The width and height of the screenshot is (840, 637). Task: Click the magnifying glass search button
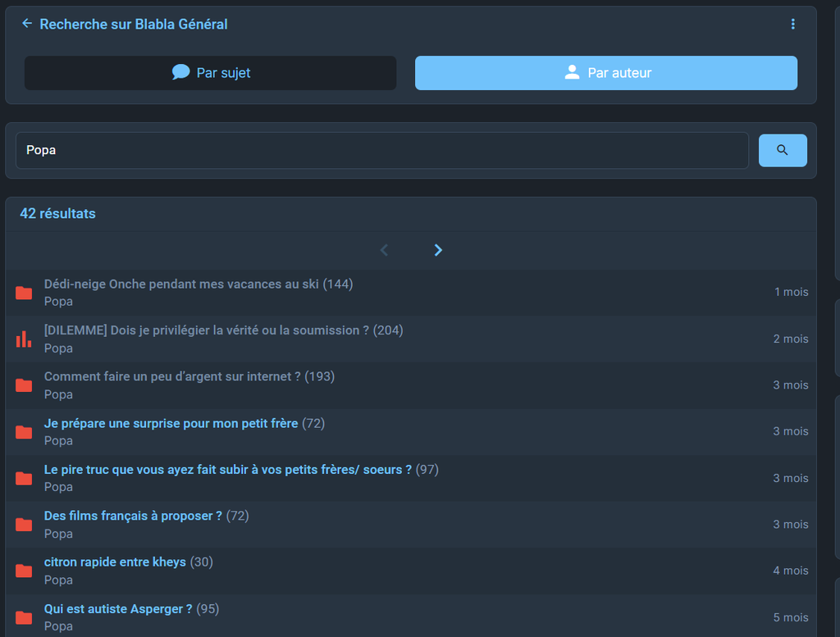[x=782, y=150]
